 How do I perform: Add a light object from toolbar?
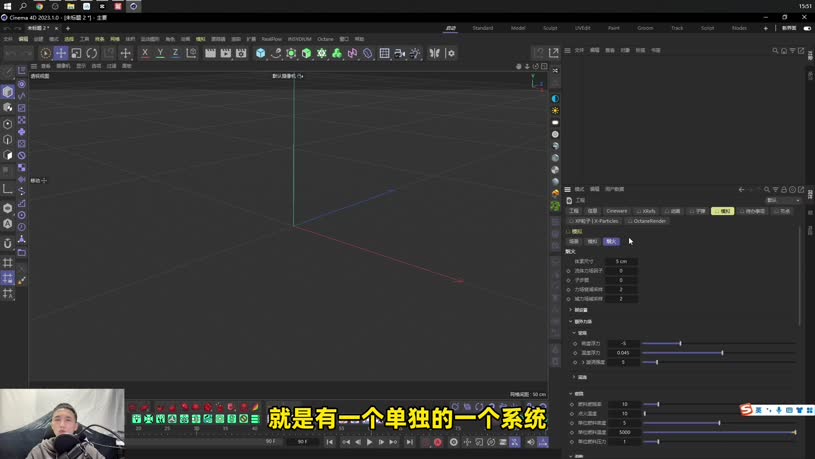coord(415,53)
